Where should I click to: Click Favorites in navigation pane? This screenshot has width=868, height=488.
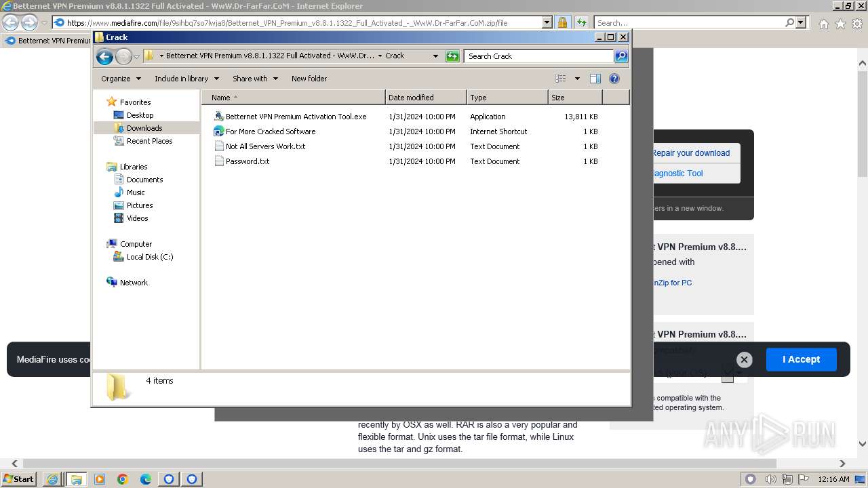pos(135,102)
